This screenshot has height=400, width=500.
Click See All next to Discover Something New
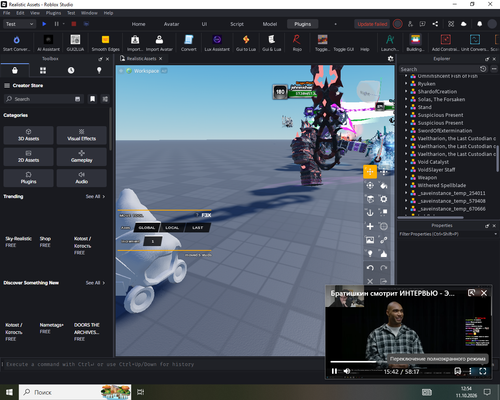[95, 283]
